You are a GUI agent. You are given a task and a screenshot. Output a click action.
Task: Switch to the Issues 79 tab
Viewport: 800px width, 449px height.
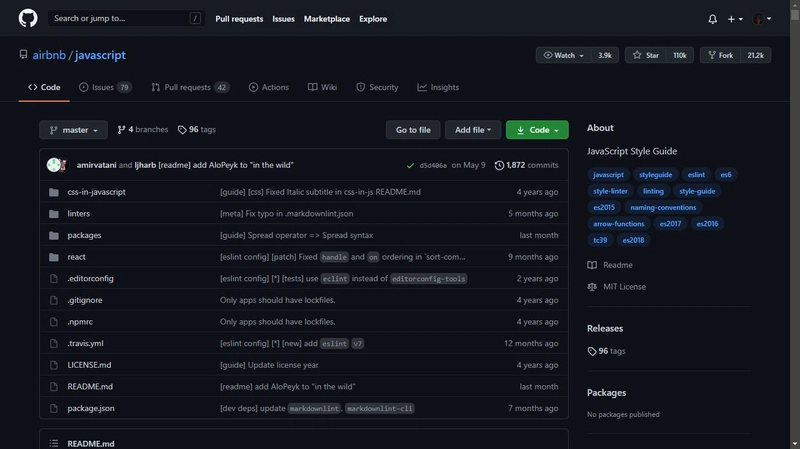pyautogui.click(x=105, y=87)
